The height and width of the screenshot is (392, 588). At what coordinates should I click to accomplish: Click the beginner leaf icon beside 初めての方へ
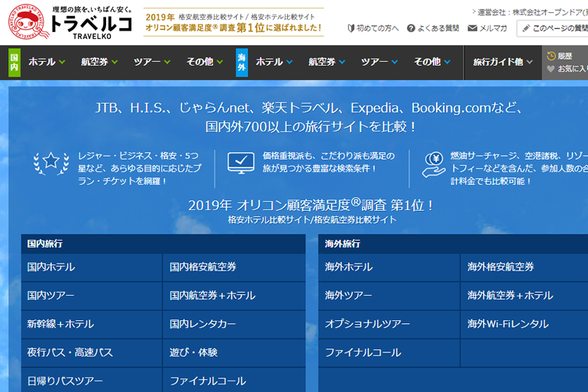coord(351,28)
